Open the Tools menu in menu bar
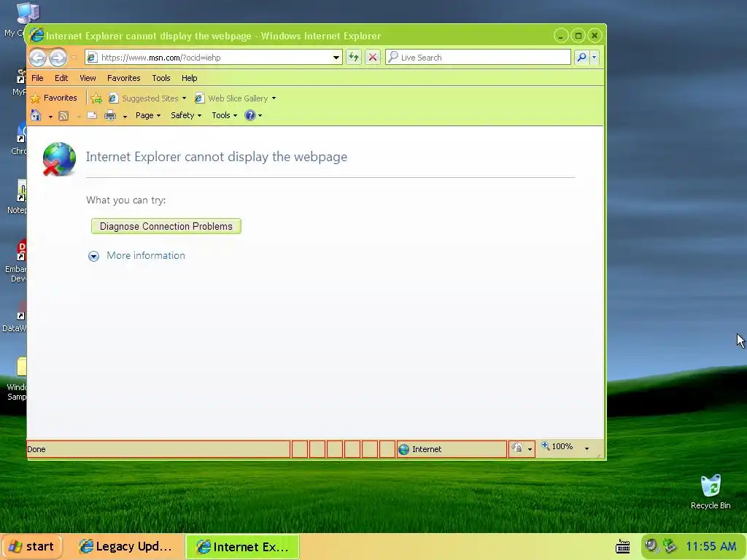The height and width of the screenshot is (560, 747). (161, 78)
